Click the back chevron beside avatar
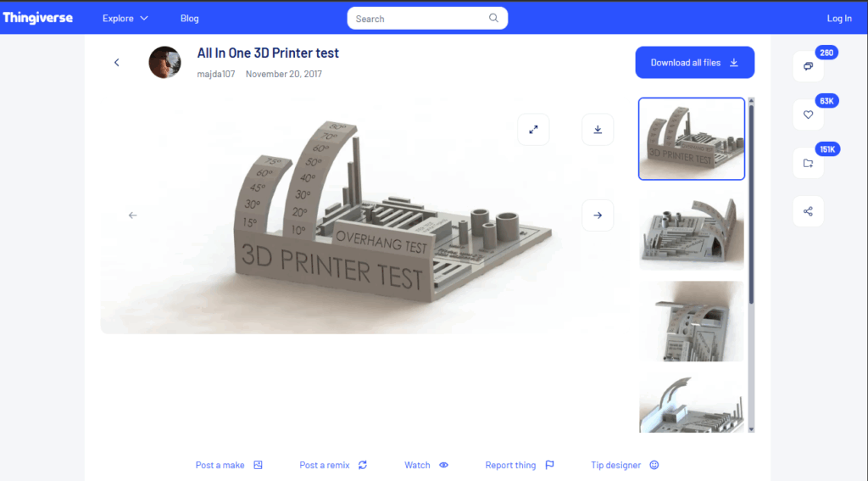Screen dimensions: 868x481 pos(117,63)
